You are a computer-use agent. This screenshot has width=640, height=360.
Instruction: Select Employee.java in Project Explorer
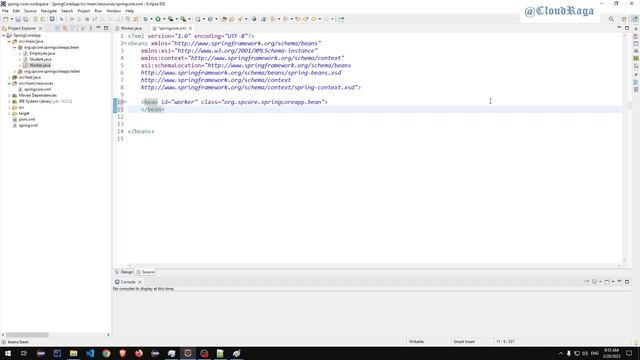pyautogui.click(x=42, y=53)
